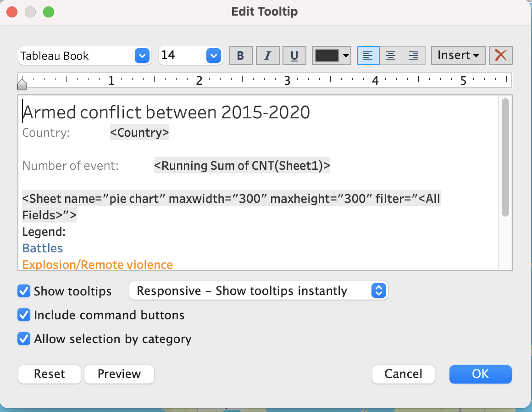This screenshot has height=412, width=532.
Task: Click the tooltip editor vertical scrollbar
Action: pyautogui.click(x=505, y=157)
